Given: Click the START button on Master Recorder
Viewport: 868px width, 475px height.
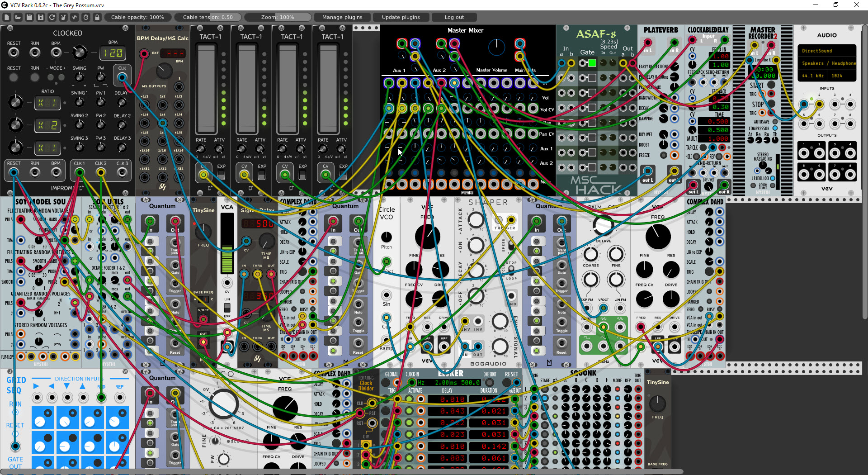Looking at the screenshot, I should (x=771, y=85).
